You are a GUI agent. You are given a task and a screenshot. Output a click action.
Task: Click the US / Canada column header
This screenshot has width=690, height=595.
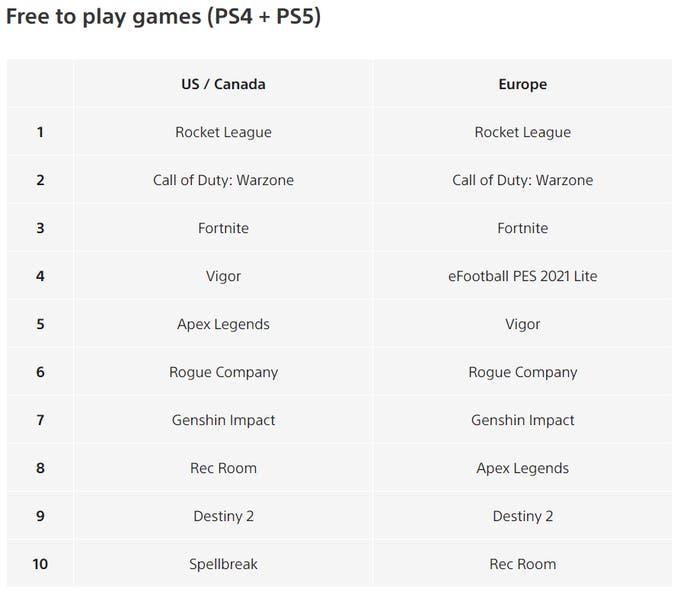[223, 84]
